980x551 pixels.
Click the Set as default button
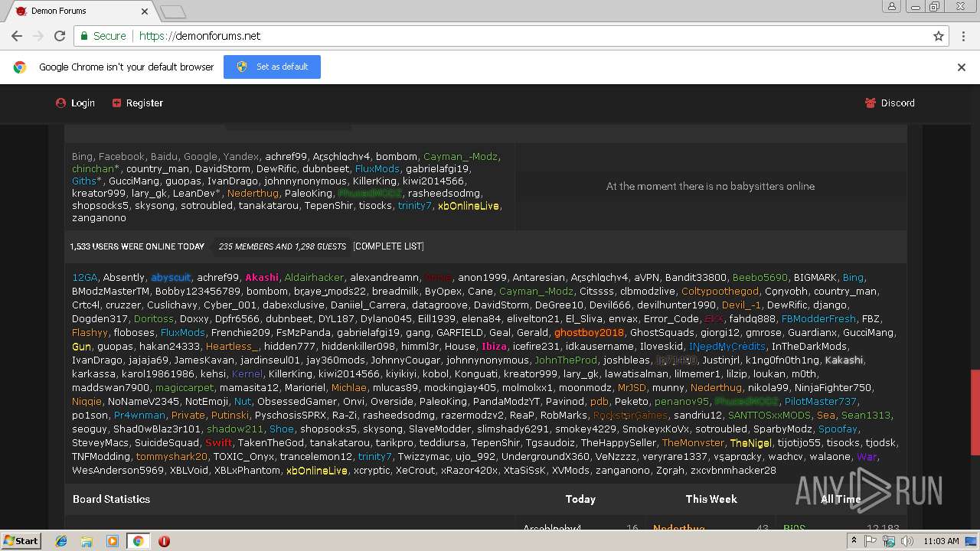click(272, 67)
